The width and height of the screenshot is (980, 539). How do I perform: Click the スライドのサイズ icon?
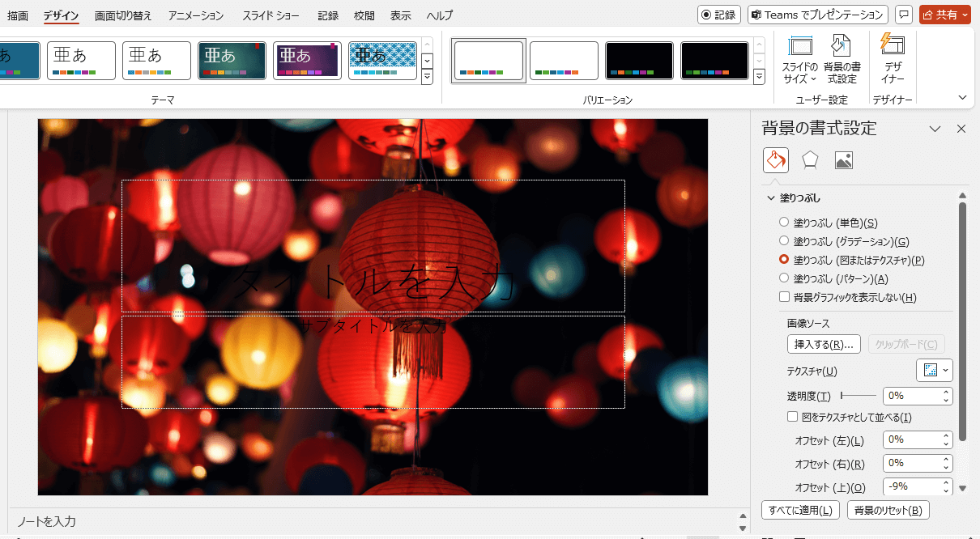coord(800,60)
